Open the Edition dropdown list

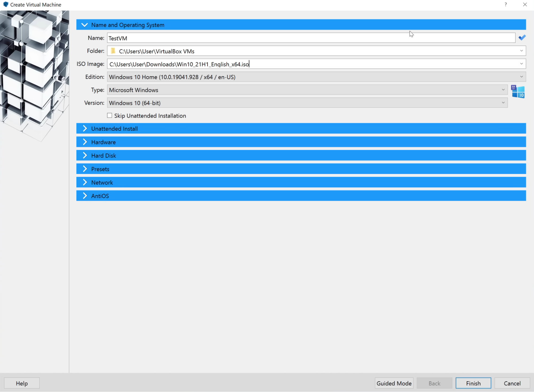tap(316, 77)
